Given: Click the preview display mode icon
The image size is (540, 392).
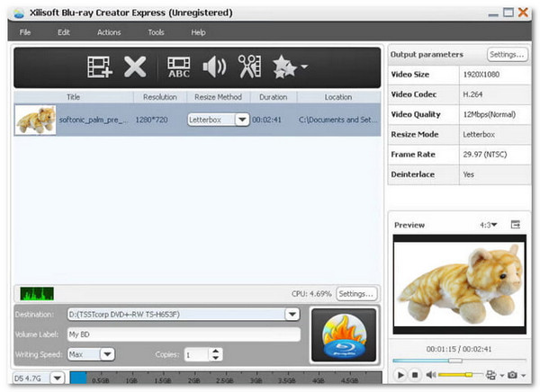Looking at the screenshot, I should click(x=490, y=375).
